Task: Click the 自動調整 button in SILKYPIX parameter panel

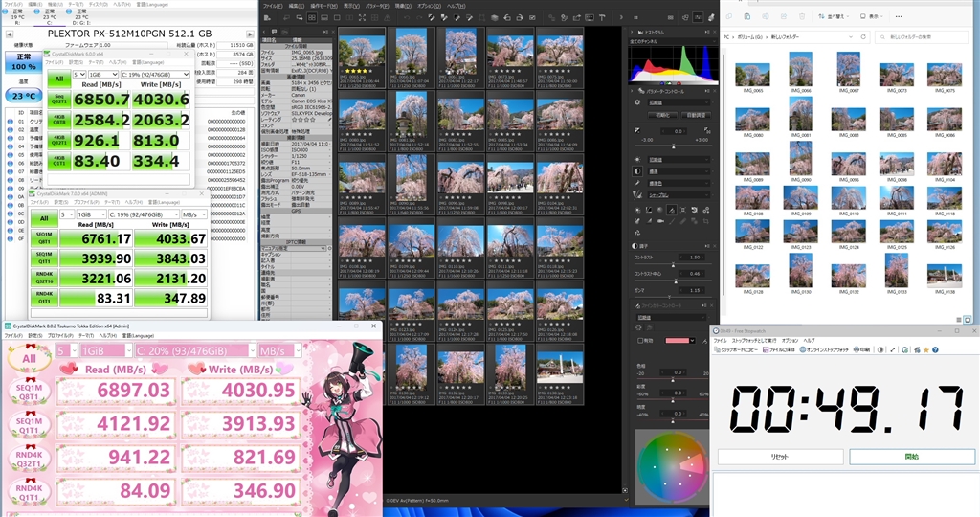Action: pos(695,115)
